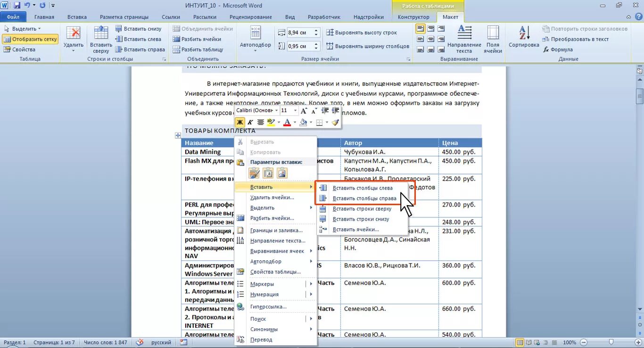This screenshot has height=348, width=644.
Task: Click increase indent in mini toolbar
Action: pos(335,110)
